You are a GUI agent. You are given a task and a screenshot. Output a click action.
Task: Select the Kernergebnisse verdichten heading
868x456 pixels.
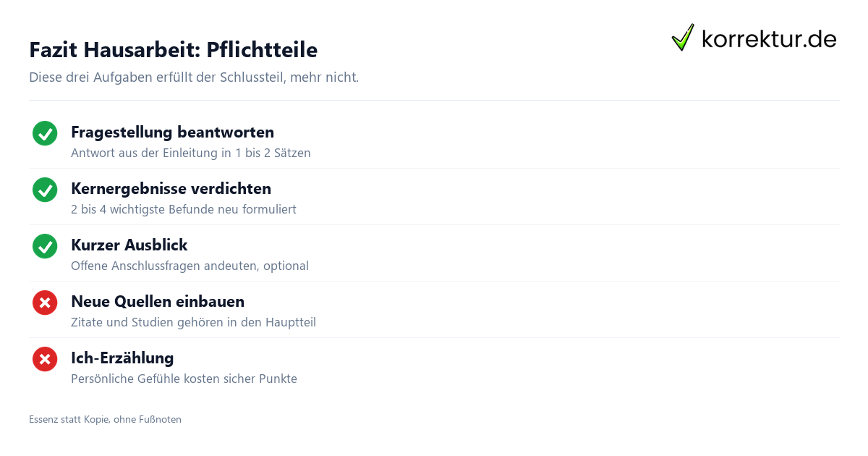tap(171, 189)
